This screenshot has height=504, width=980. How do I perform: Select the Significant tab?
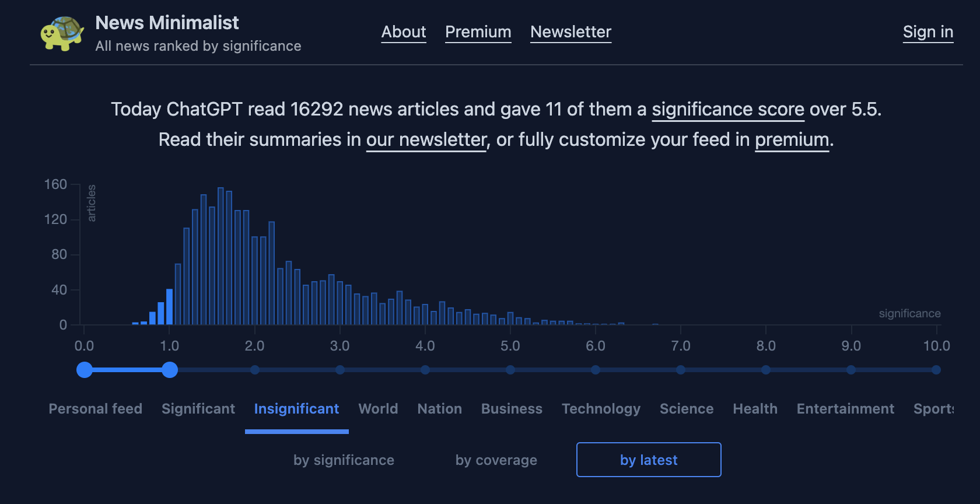[198, 409]
